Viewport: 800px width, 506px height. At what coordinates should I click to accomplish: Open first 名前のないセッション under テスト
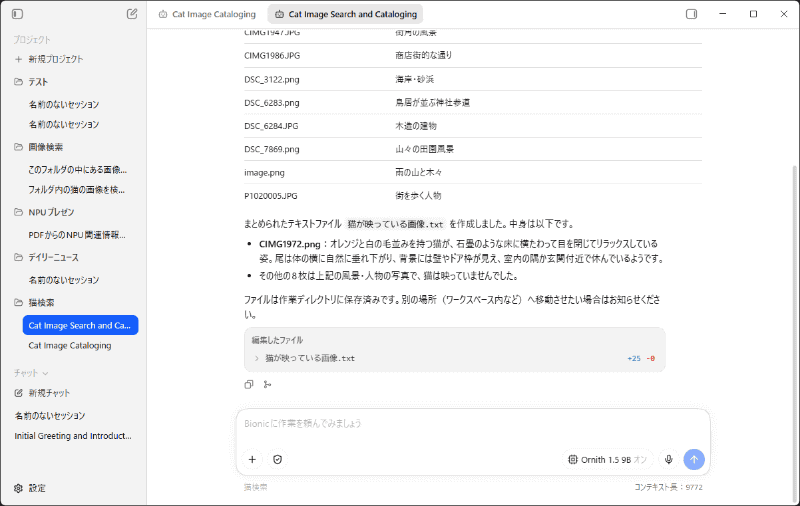(64, 105)
